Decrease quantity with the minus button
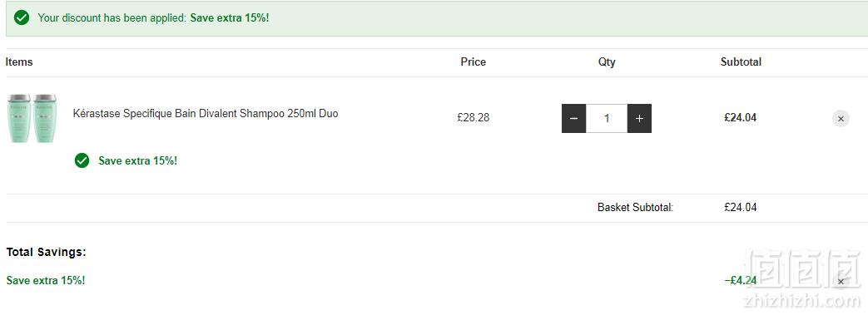 click(x=573, y=118)
